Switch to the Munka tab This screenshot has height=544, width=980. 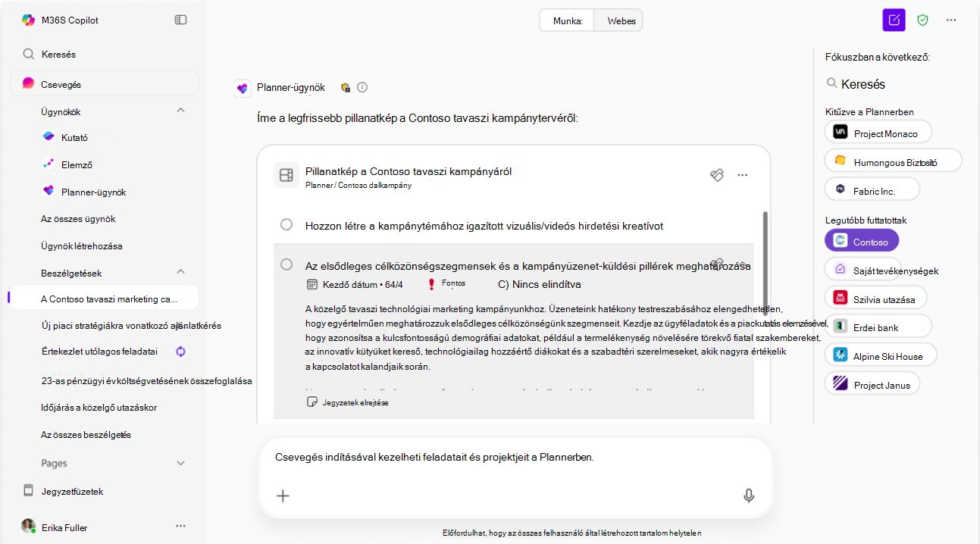pos(567,21)
